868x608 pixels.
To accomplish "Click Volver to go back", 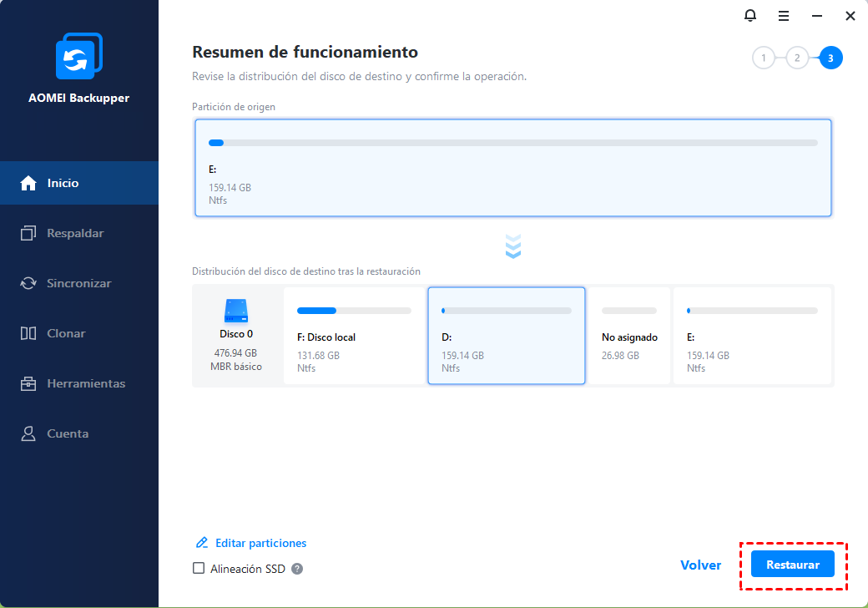I will [x=700, y=565].
